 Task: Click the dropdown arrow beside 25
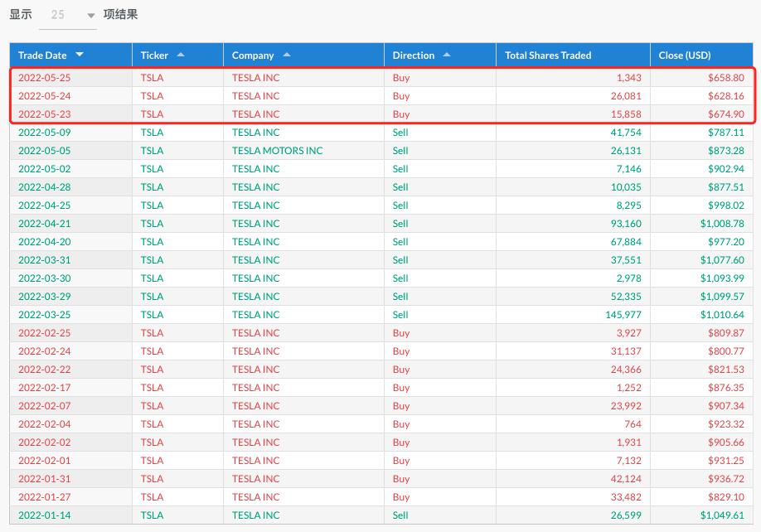[90, 16]
